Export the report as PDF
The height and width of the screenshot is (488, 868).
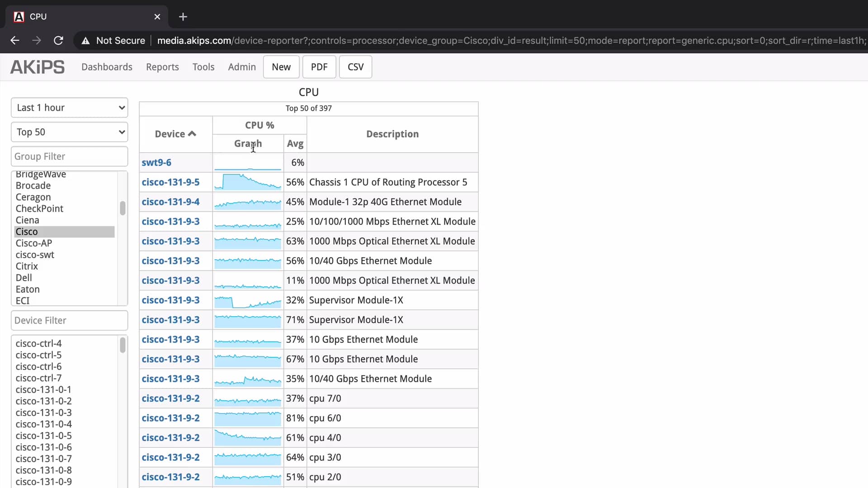tap(319, 66)
